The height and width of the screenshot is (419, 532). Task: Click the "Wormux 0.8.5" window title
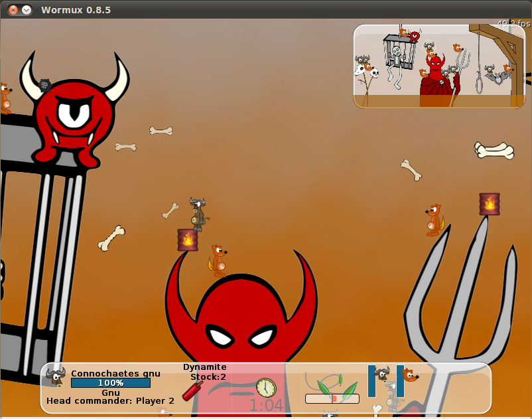(76, 10)
